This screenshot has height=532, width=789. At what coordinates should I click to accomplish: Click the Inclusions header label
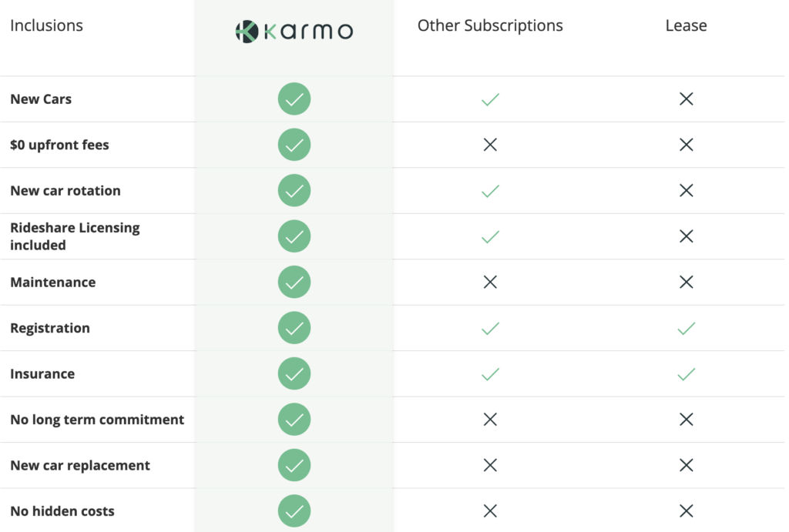point(46,25)
